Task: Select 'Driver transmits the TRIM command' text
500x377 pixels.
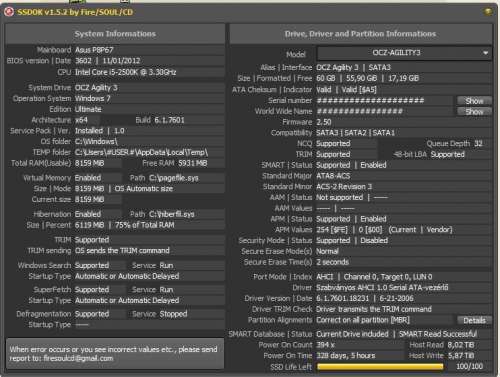Action: [374, 309]
